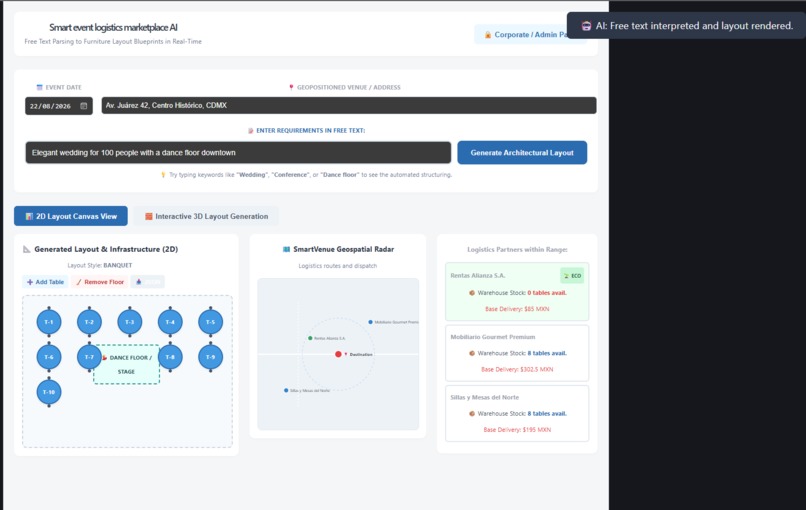Select table T-6 on the layout canvas

[x=49, y=357]
